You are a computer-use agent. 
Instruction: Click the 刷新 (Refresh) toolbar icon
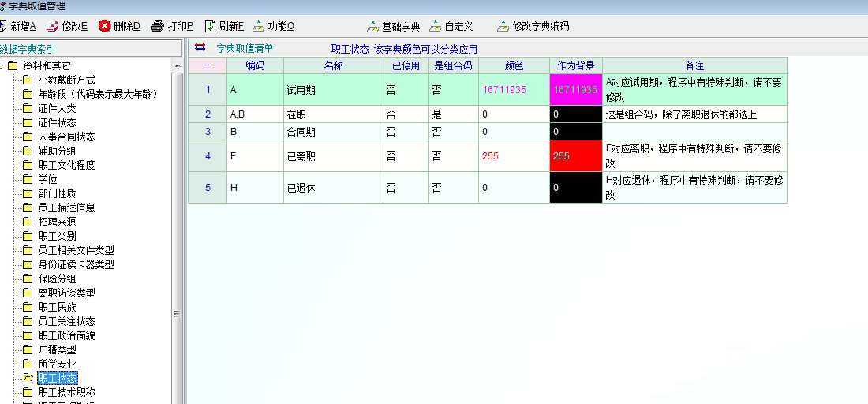[x=210, y=26]
